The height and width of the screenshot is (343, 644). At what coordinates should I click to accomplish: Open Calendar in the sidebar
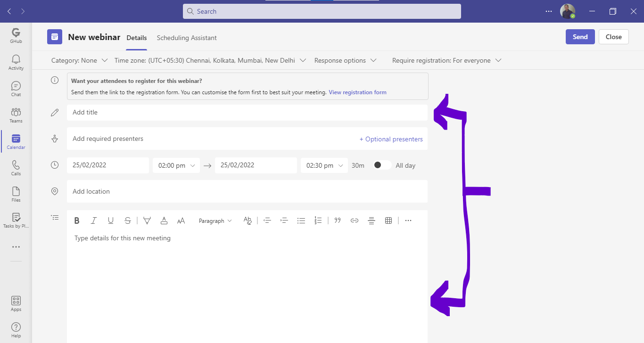point(16,141)
